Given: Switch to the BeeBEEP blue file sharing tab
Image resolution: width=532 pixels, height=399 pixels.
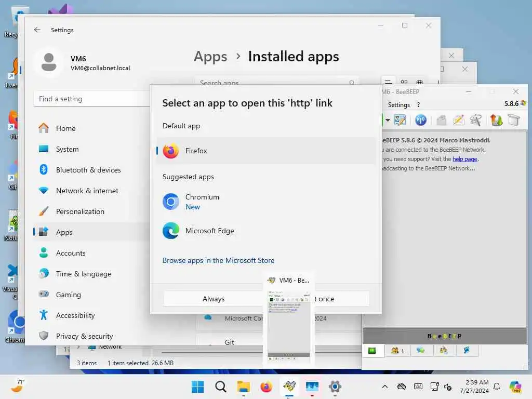Looking at the screenshot, I should click(467, 351).
